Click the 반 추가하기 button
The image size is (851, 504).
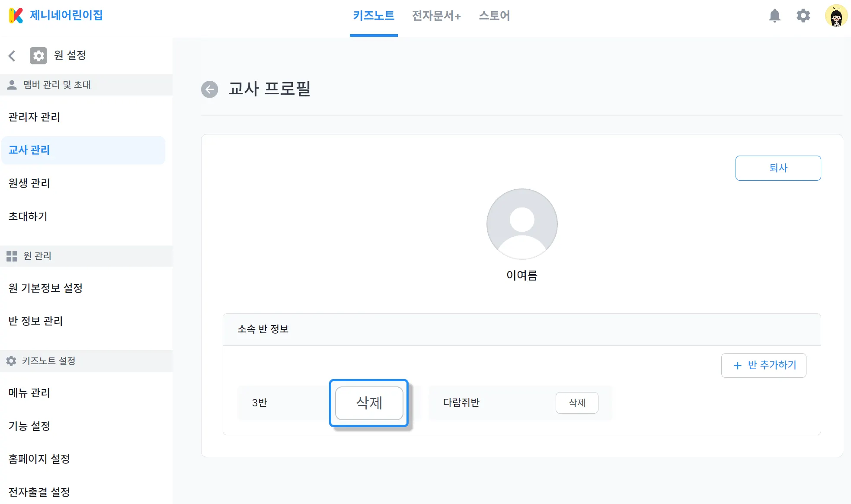click(x=764, y=365)
